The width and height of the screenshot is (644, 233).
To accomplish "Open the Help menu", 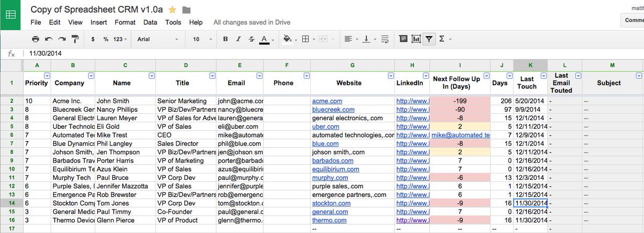I will tap(196, 23).
